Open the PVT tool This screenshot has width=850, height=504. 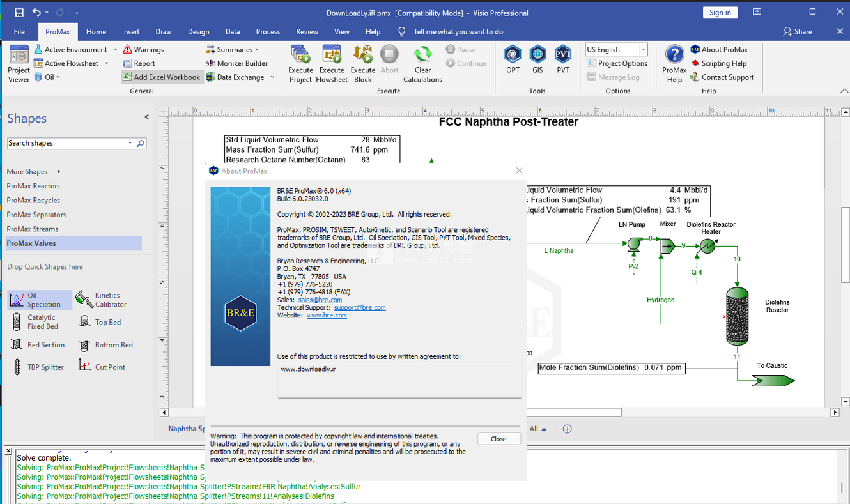(x=562, y=59)
